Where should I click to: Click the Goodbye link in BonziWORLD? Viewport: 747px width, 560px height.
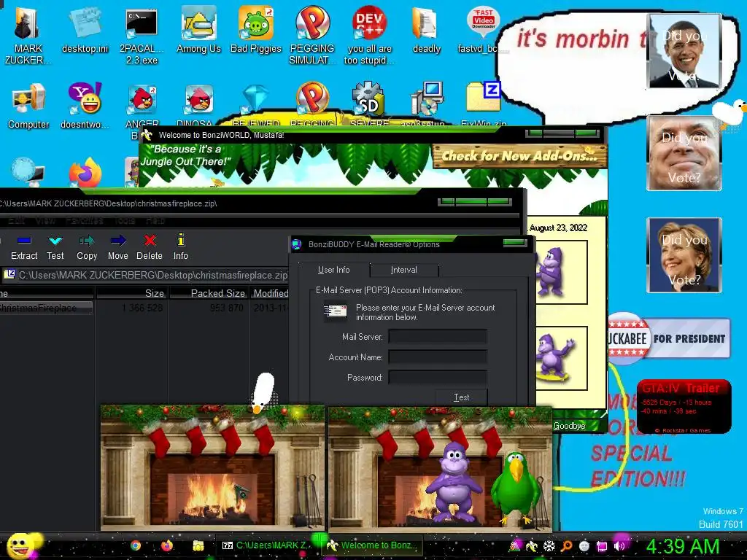[x=569, y=426]
